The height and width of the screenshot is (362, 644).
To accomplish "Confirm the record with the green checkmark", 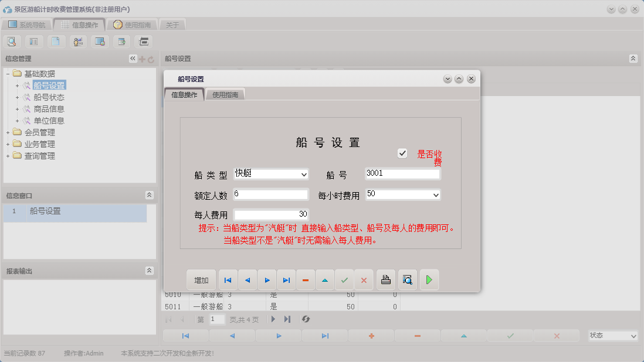I will coord(344,279).
